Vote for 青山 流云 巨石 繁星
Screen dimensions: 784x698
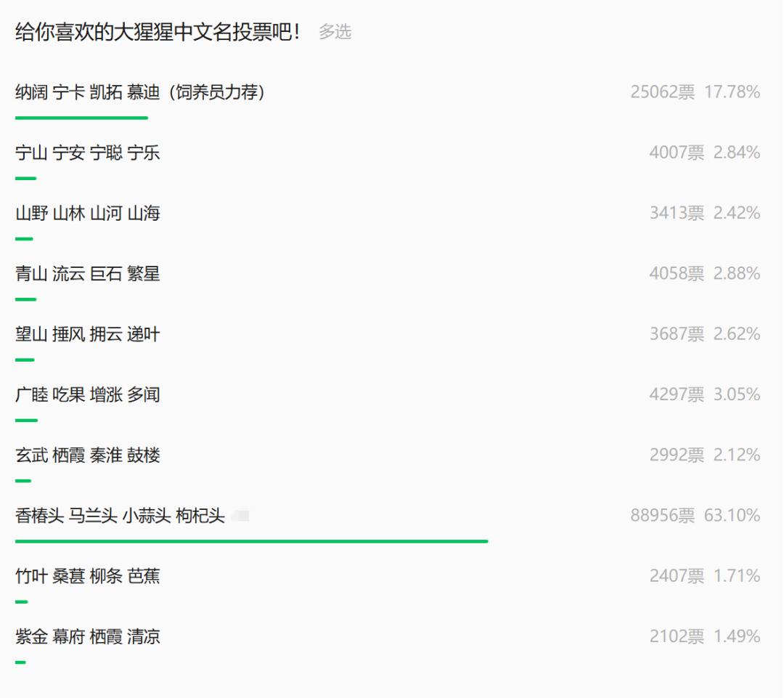point(88,274)
